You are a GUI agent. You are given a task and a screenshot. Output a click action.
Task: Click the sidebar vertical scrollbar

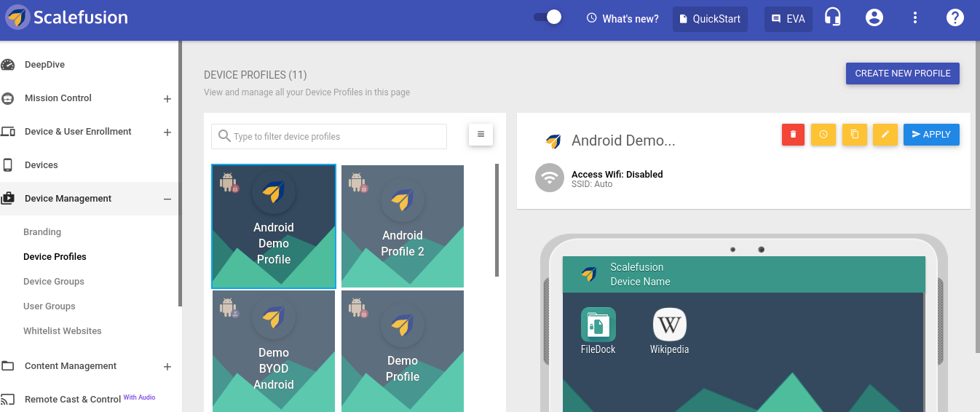pos(180,173)
